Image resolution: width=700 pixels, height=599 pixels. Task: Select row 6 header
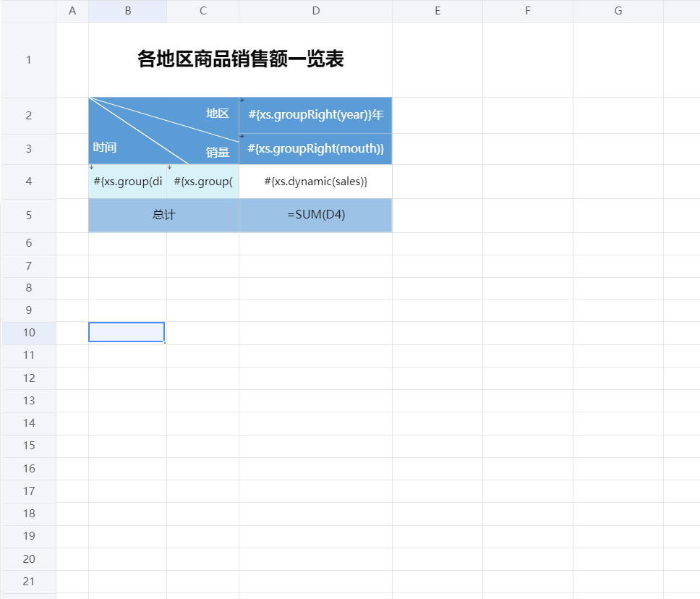[x=29, y=244]
